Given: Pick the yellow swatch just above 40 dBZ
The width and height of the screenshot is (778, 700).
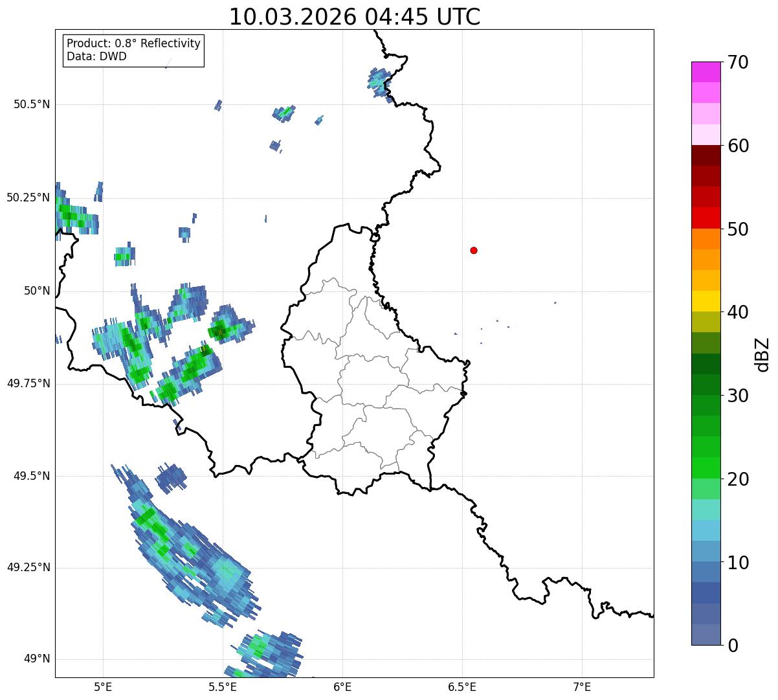Looking at the screenshot, I should (x=706, y=301).
